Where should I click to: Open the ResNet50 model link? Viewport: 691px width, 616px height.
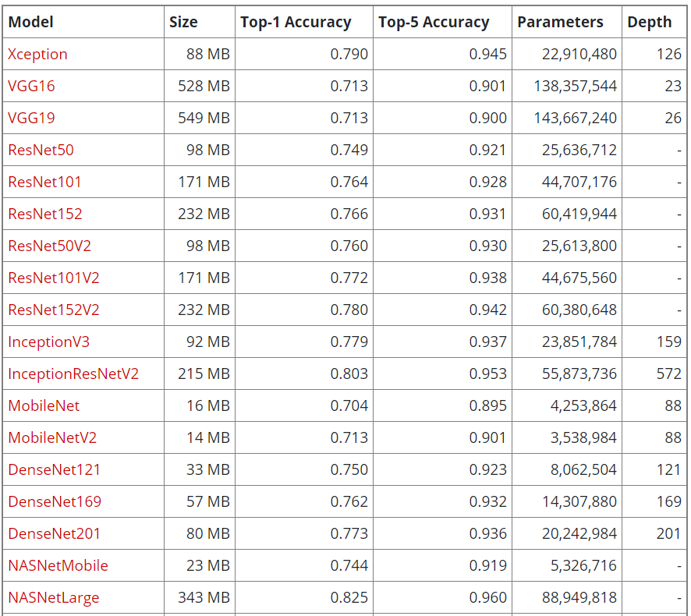[x=41, y=150]
